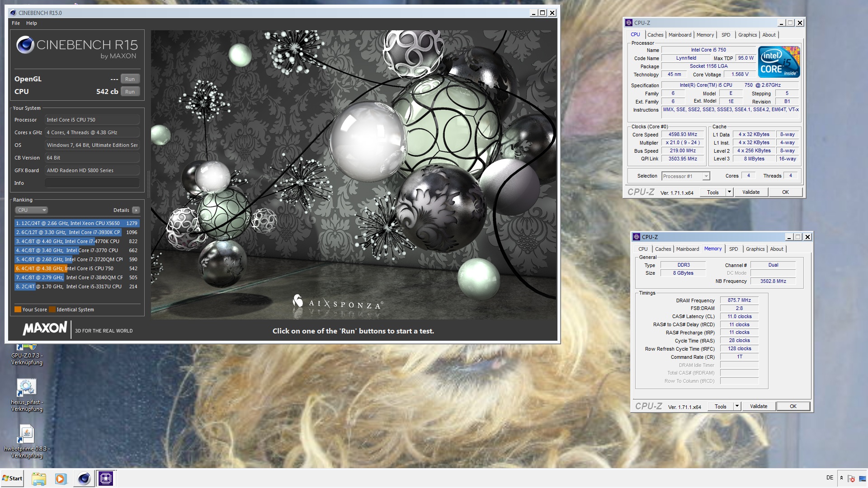This screenshot has height=488, width=868.
Task: Open the ranking CPU dropdown
Action: click(x=31, y=210)
